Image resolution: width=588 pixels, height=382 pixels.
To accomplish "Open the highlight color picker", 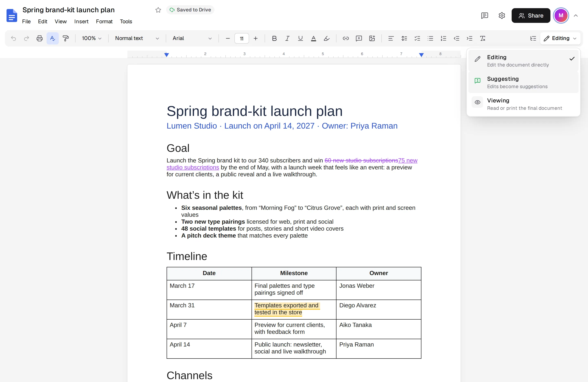I will click(x=327, y=38).
